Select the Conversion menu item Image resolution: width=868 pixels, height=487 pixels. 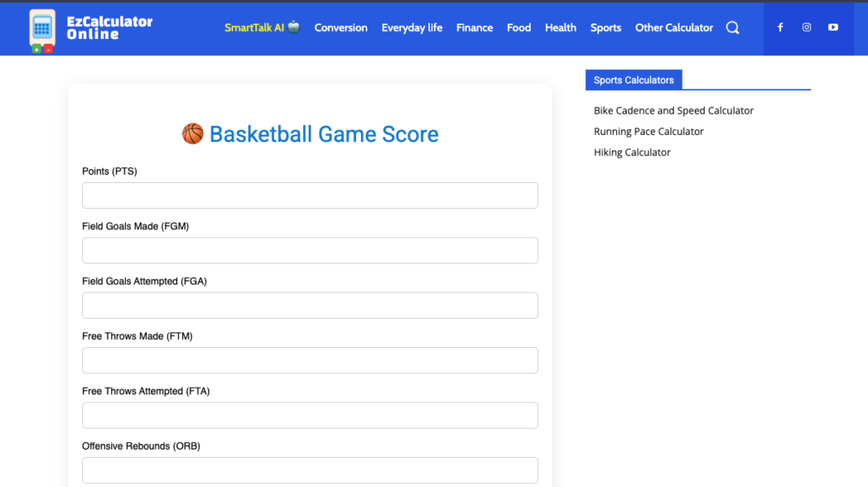point(341,28)
